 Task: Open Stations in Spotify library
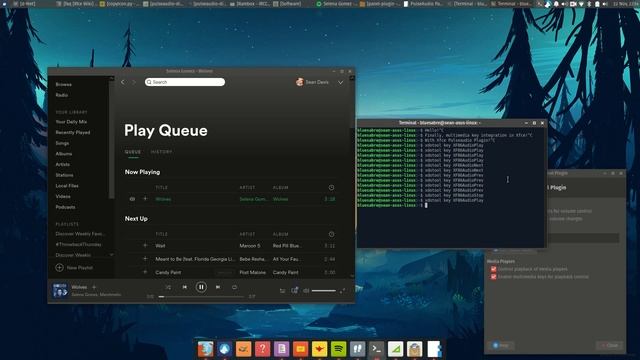[x=64, y=175]
